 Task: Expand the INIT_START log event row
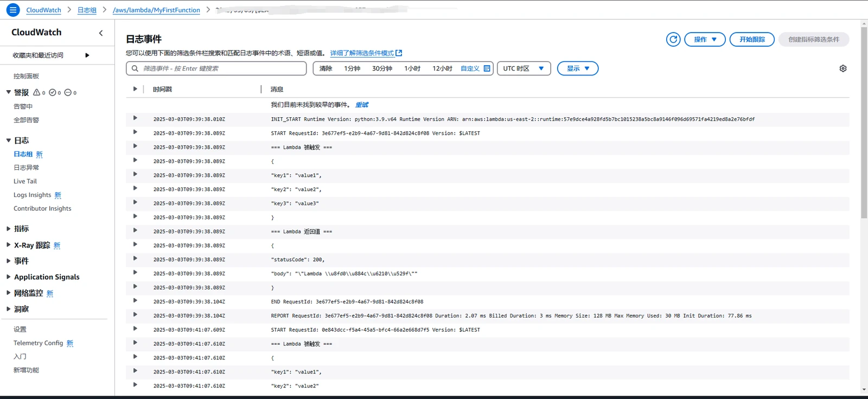[x=135, y=118]
